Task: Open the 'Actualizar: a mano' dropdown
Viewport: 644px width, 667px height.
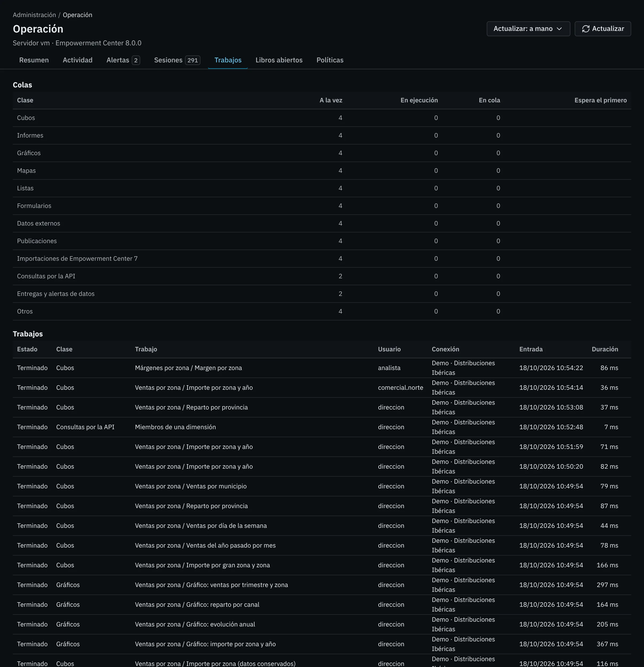Action: pos(528,29)
